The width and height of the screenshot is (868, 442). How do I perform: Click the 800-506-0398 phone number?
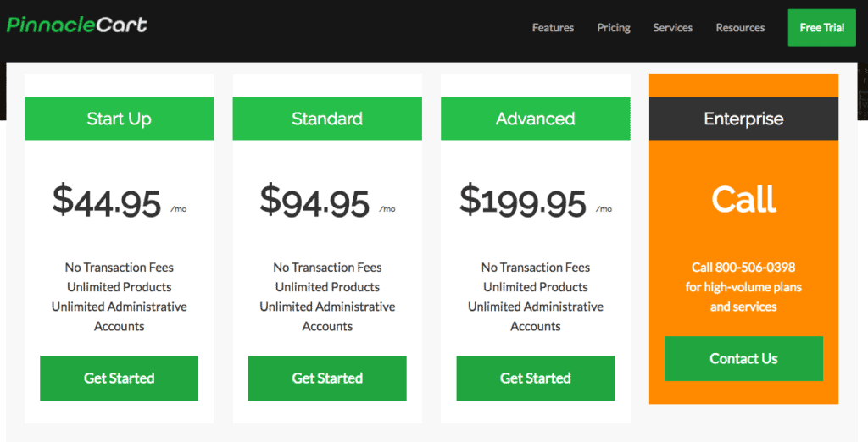pyautogui.click(x=755, y=268)
